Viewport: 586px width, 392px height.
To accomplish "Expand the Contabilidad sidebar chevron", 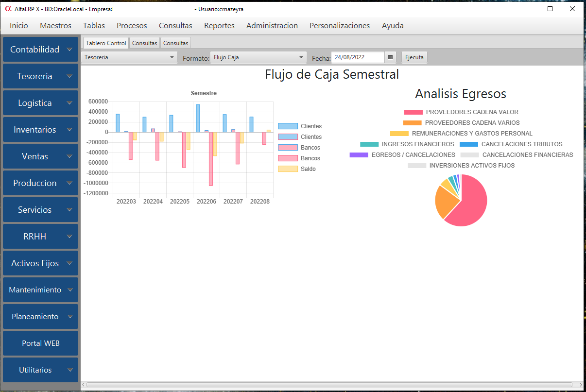I will point(70,50).
